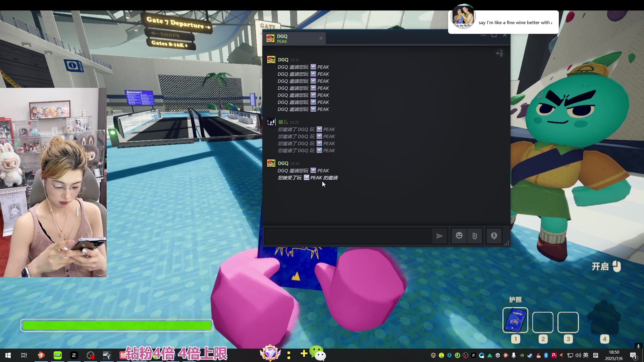Open the notification center icon

coord(634,356)
